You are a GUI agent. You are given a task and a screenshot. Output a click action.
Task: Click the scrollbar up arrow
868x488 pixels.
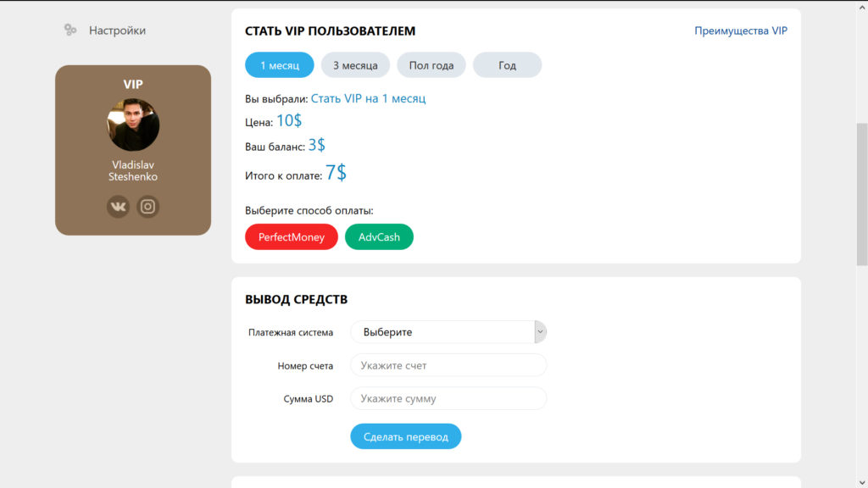click(862, 8)
